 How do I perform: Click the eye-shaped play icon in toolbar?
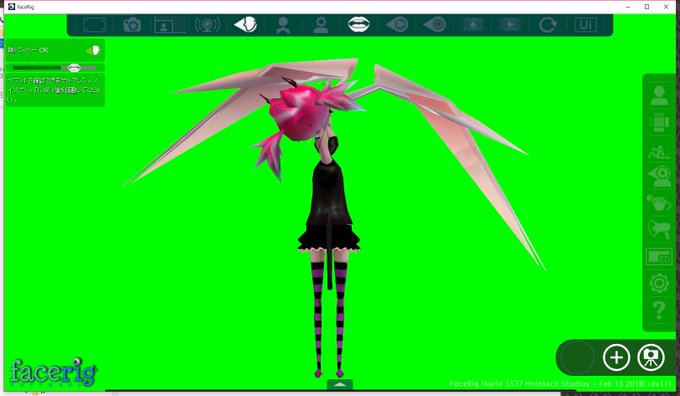click(397, 24)
